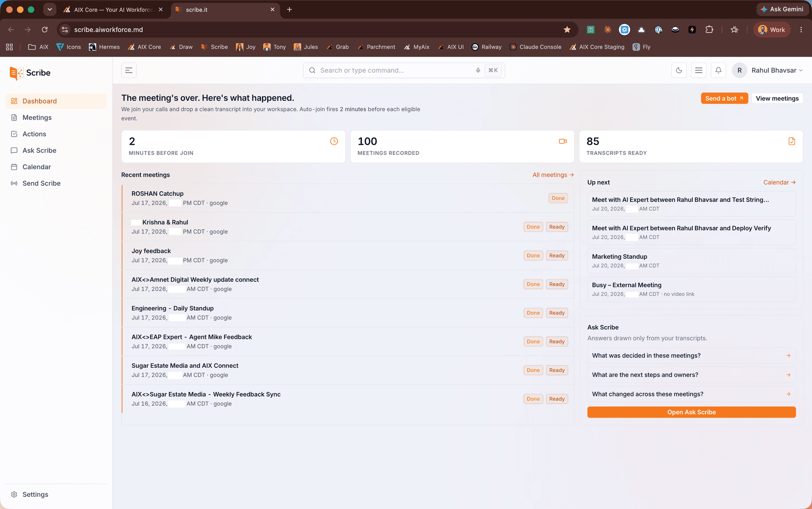Click the document icon in Transcripts Ready card
This screenshot has width=812, height=509.
click(792, 141)
